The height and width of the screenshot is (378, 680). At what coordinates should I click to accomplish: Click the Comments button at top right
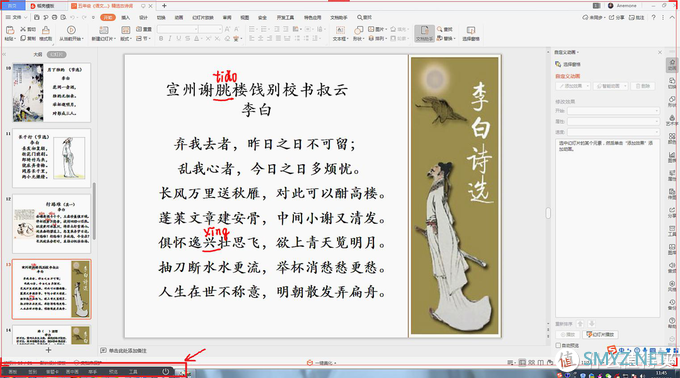click(x=637, y=17)
